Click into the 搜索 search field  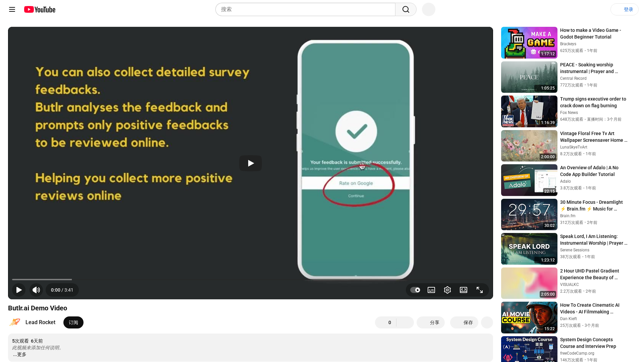click(305, 9)
